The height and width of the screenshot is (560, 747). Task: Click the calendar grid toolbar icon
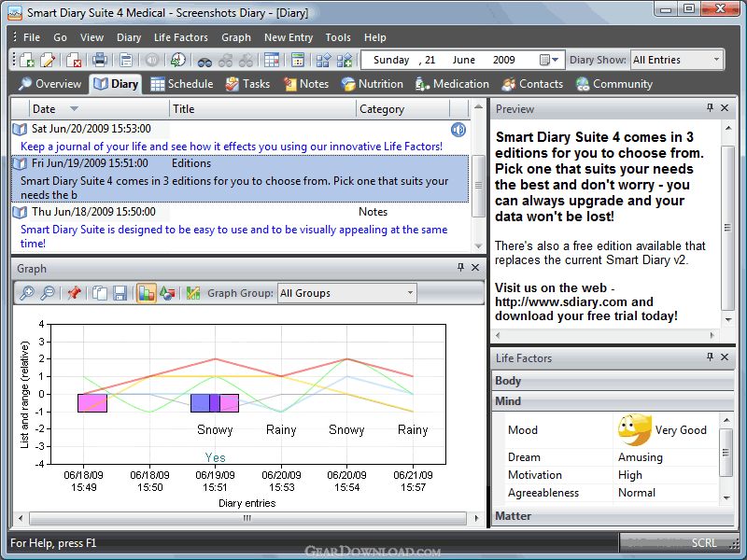272,60
